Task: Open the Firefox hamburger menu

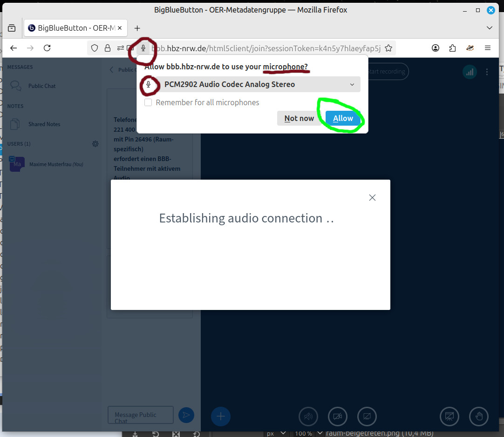Action: (488, 48)
